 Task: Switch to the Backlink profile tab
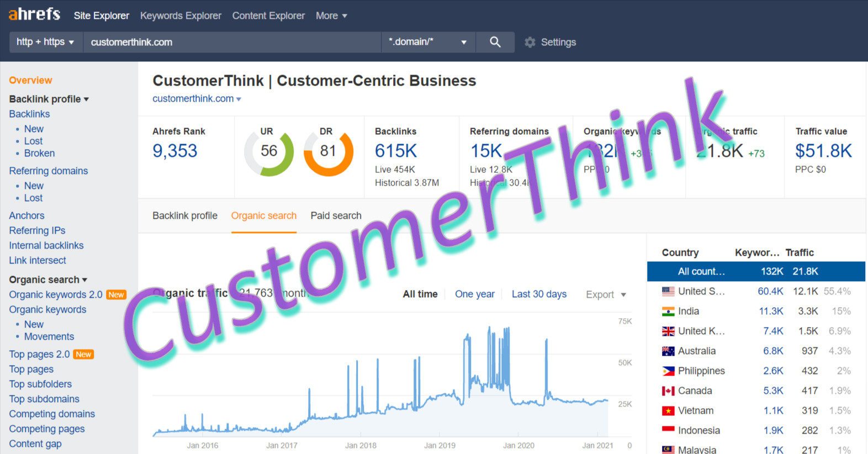point(185,215)
